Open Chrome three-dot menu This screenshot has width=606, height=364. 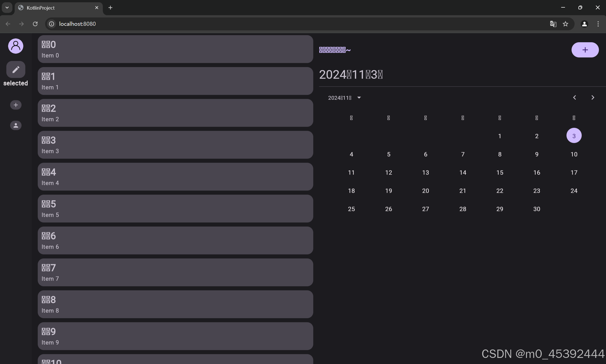coord(598,24)
